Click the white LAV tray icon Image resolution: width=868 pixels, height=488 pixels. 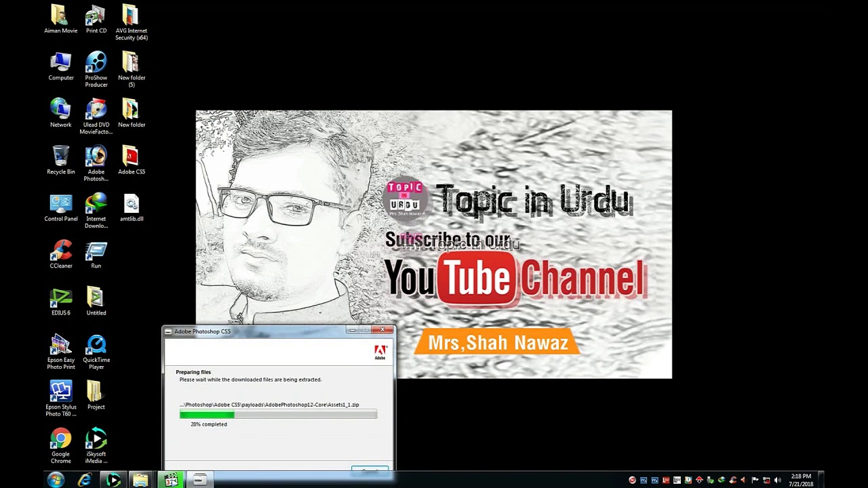click(677, 480)
